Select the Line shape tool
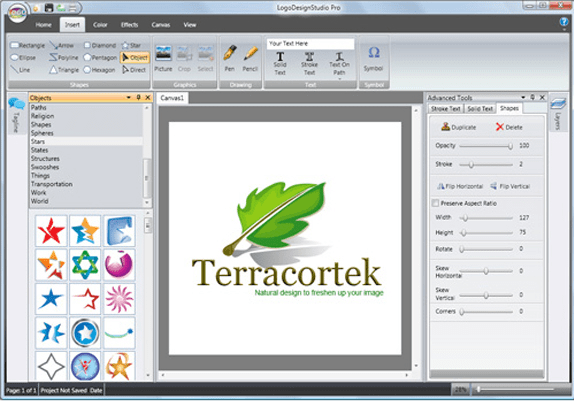574x401 pixels. click(x=20, y=70)
